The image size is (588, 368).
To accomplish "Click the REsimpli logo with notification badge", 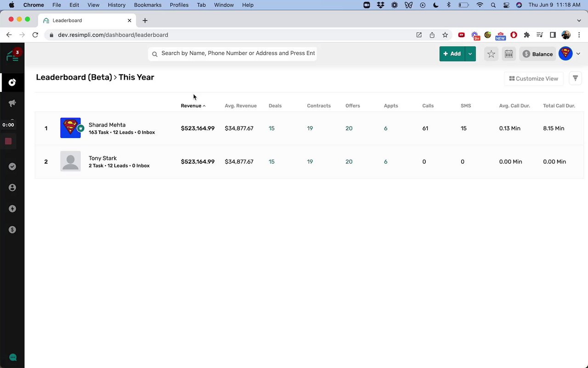I will click(12, 56).
